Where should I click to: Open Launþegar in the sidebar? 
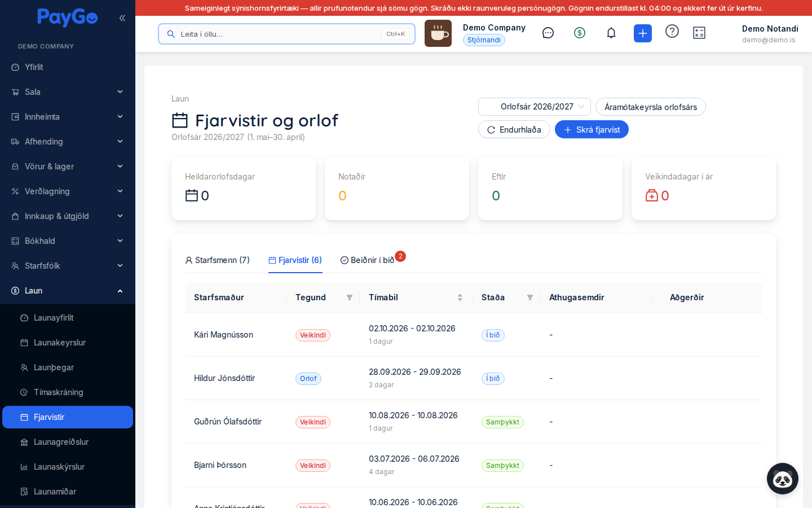[68, 367]
